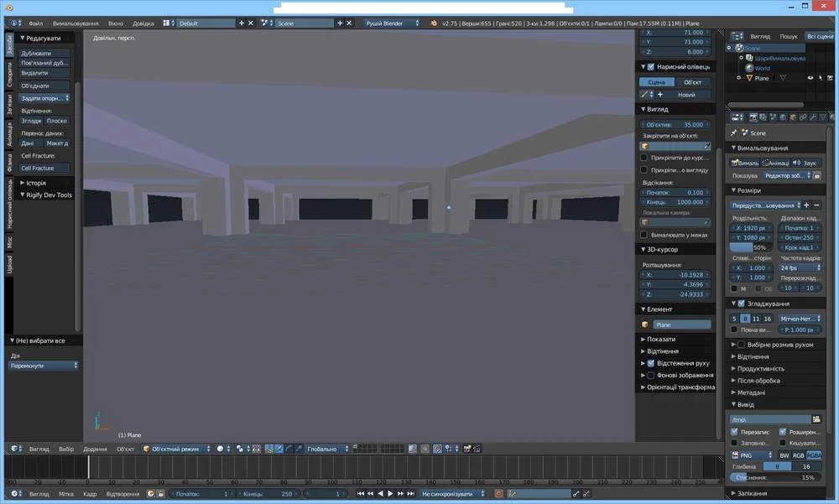This screenshot has width=839, height=504.
Task: Toggle the 3D manipulator widget icon
Action: coord(269,449)
